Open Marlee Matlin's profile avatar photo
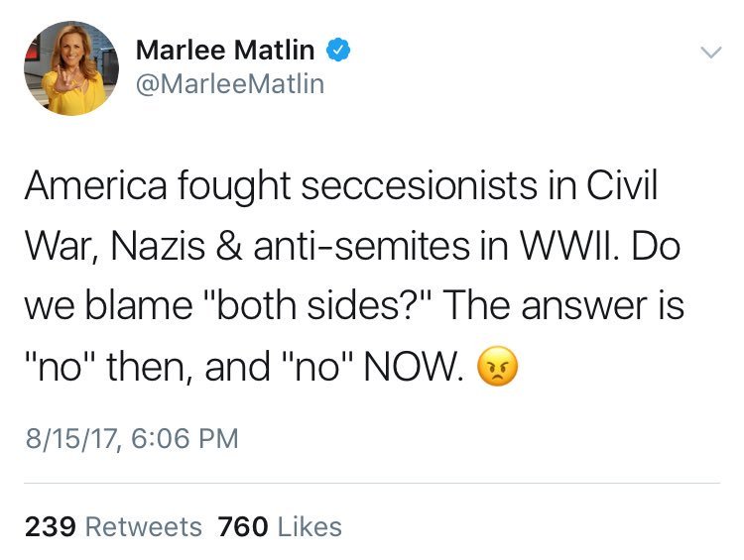 pos(67,67)
